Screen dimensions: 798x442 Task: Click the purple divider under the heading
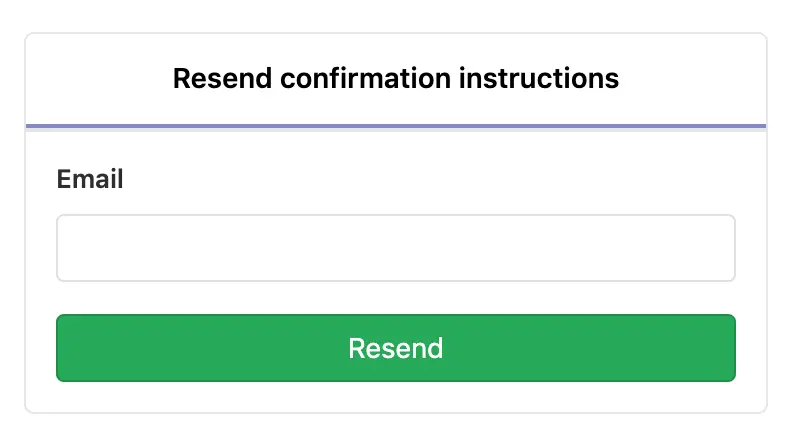(x=395, y=126)
